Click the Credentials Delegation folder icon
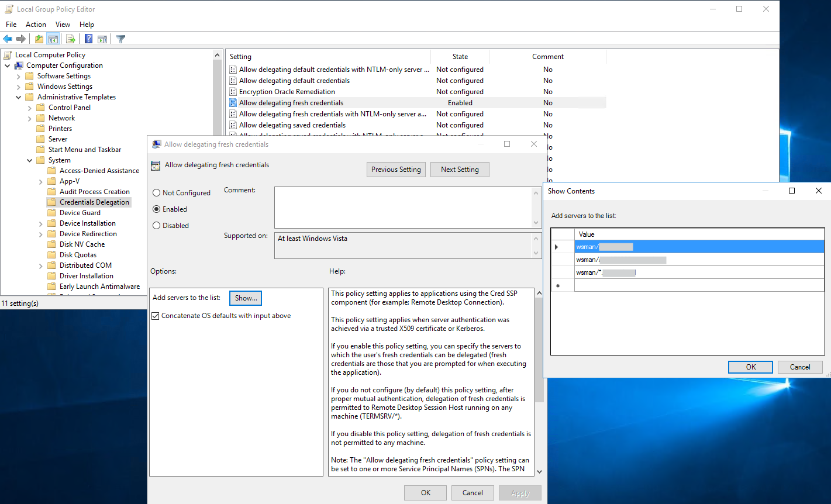 [x=52, y=202]
